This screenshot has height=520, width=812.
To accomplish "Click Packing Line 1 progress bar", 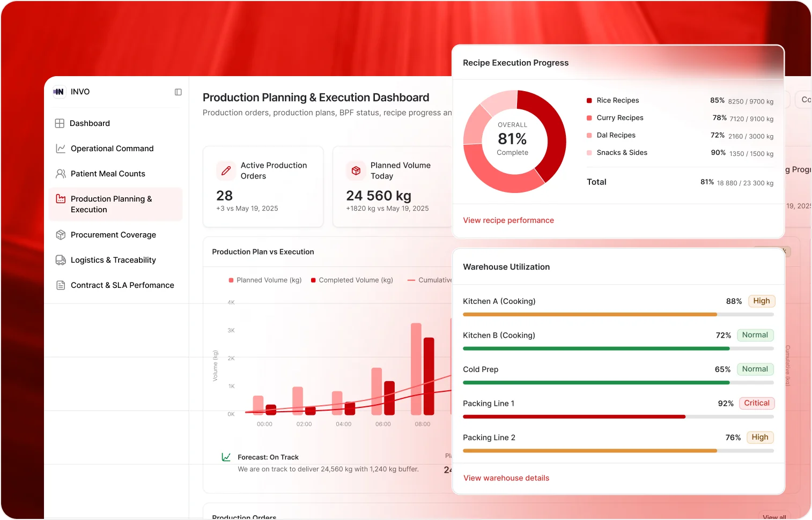I will point(618,417).
